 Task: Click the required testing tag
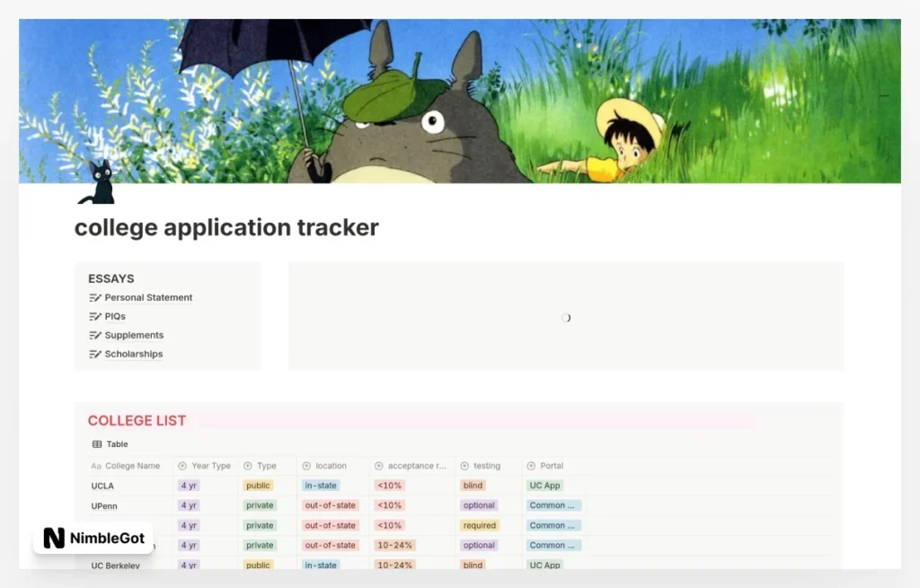click(480, 525)
